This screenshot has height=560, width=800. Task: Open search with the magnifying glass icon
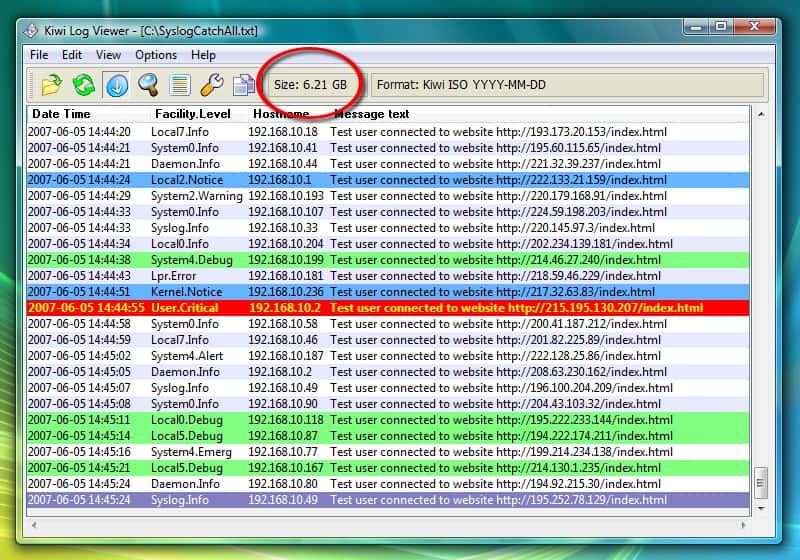coord(149,85)
